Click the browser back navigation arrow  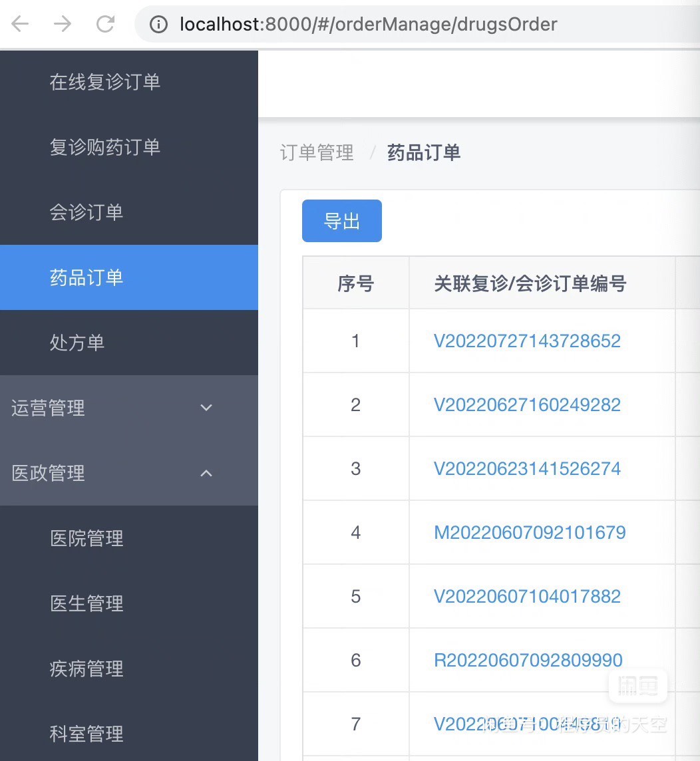[x=20, y=24]
